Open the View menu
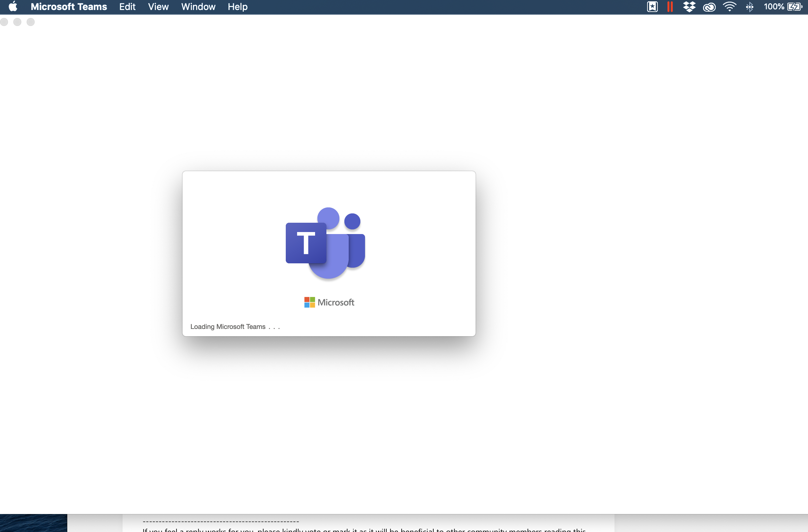This screenshot has width=808, height=532. [158, 7]
